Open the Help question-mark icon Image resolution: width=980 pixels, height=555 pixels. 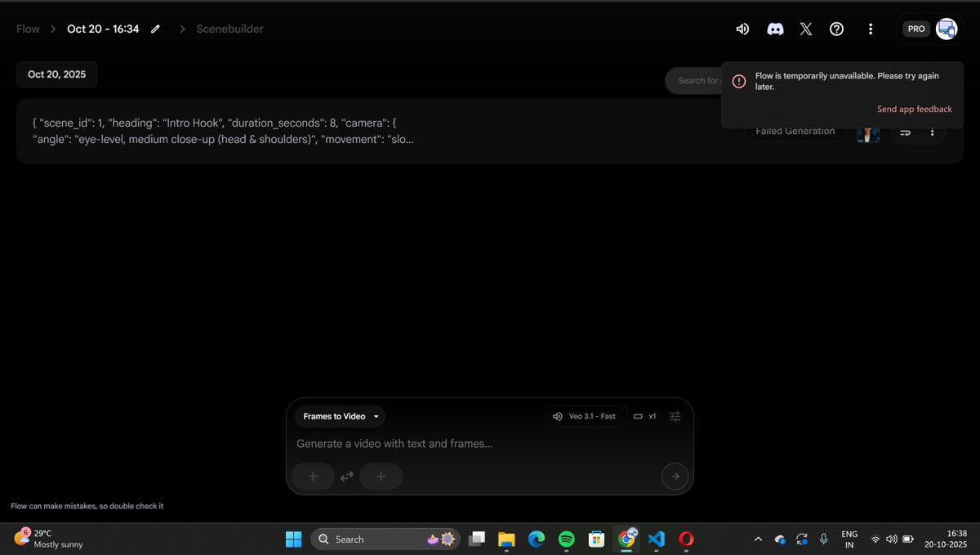click(836, 29)
